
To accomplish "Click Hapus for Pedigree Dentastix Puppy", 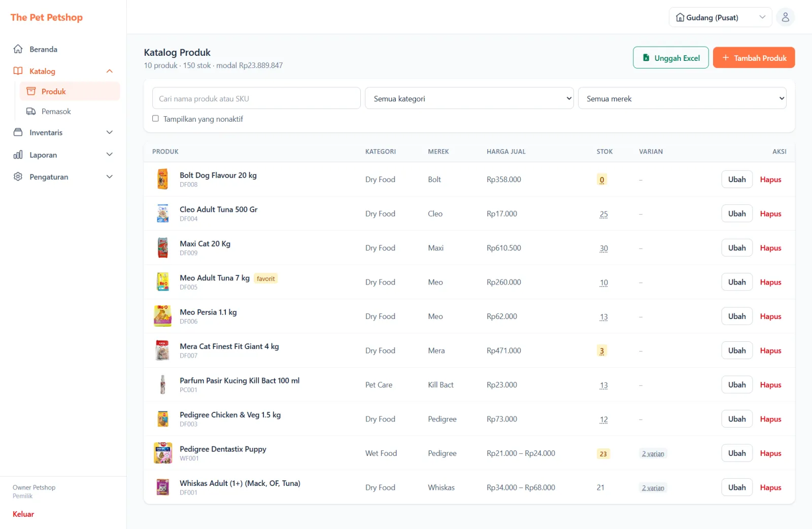I will pos(770,453).
